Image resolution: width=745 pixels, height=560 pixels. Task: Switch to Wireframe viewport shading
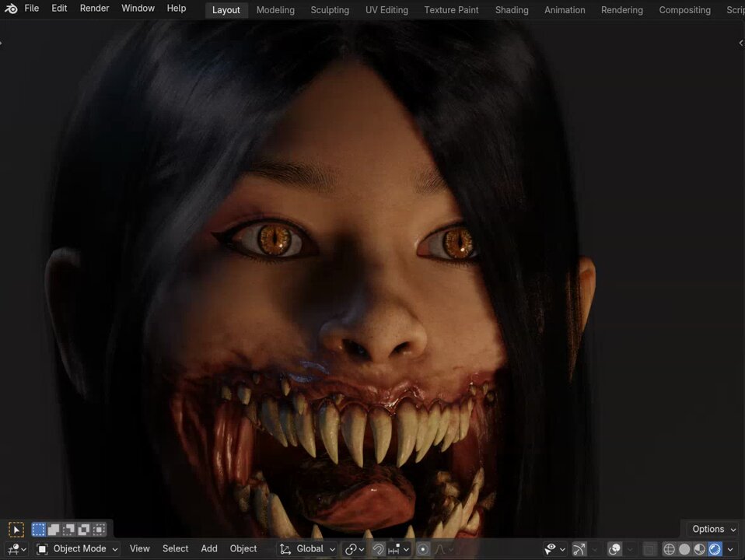pyautogui.click(x=669, y=549)
